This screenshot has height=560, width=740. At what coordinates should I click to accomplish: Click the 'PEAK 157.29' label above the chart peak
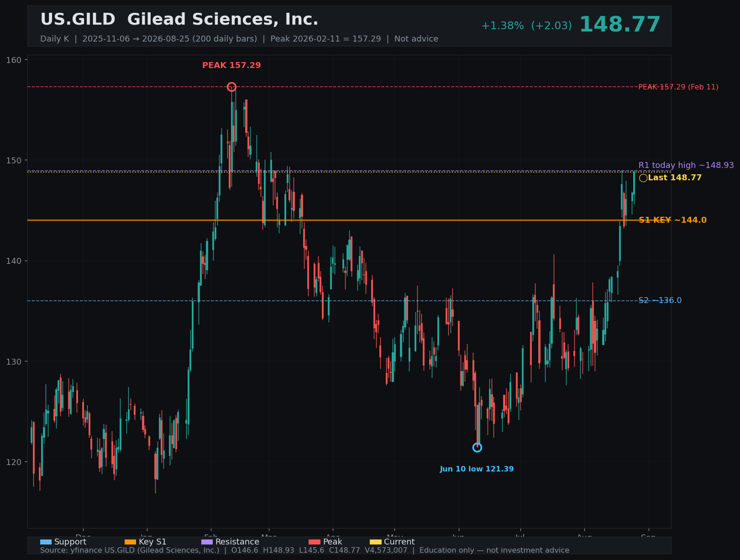tap(231, 65)
